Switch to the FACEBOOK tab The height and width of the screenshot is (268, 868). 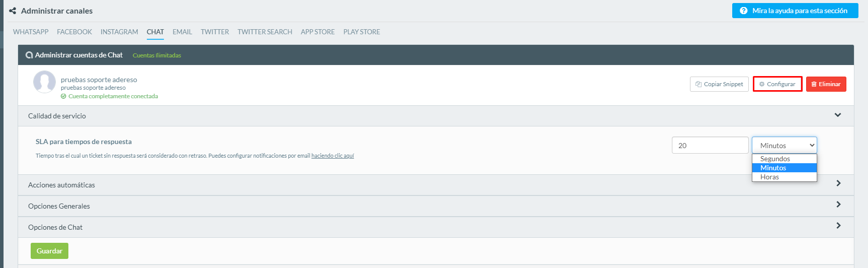click(x=74, y=32)
